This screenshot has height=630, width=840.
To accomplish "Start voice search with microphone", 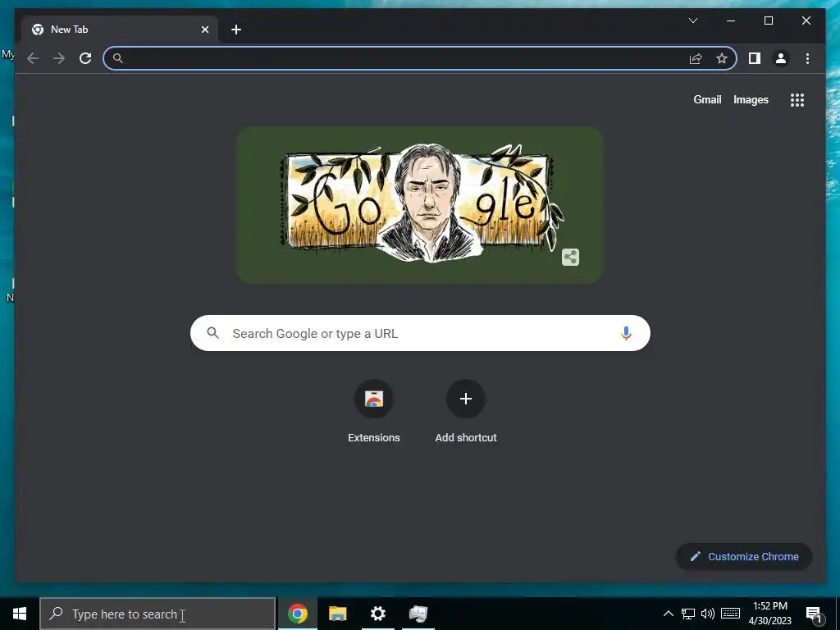I will pos(626,333).
